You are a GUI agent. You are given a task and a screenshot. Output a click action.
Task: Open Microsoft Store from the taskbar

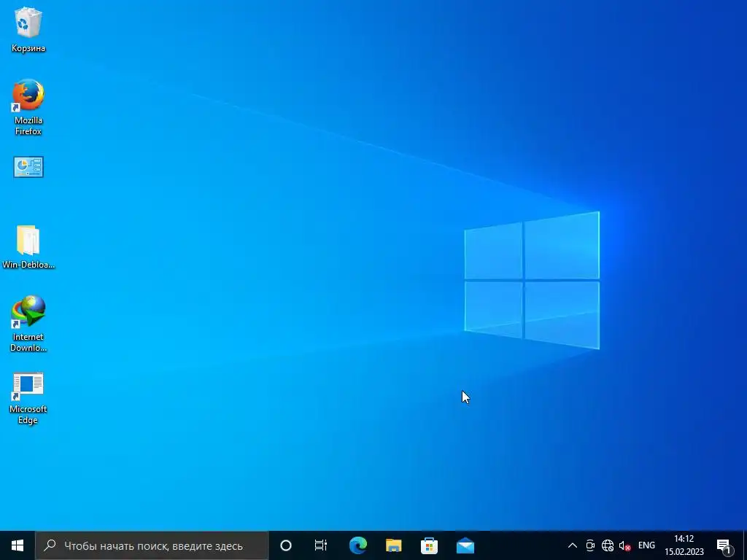pyautogui.click(x=429, y=545)
